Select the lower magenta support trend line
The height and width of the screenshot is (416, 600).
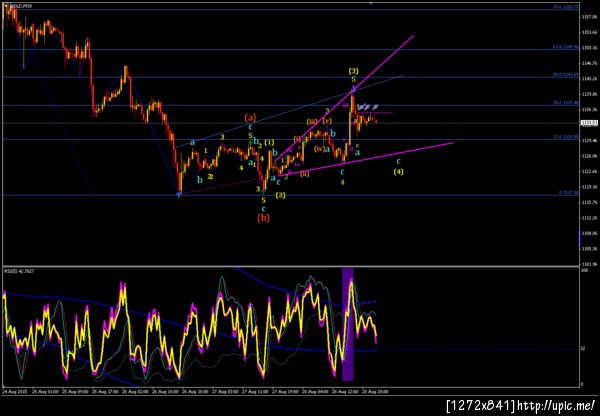365,159
